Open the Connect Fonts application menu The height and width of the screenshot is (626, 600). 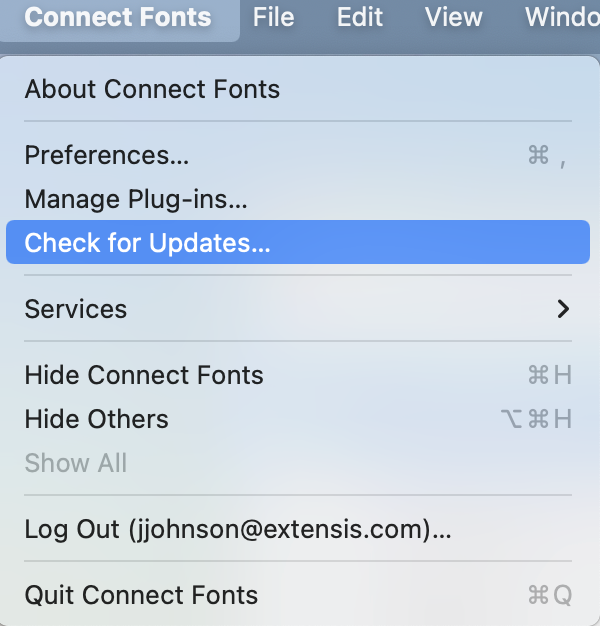(118, 17)
